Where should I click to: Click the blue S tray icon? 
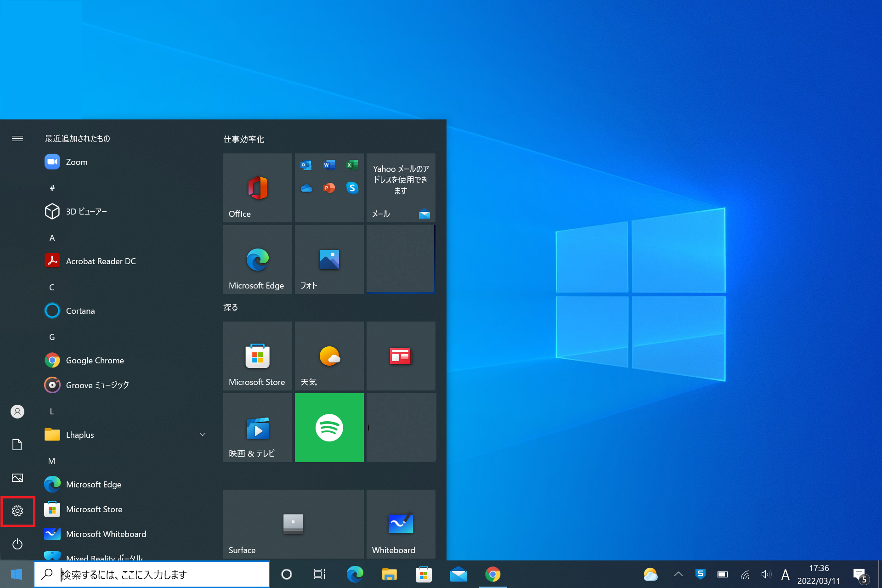pos(700,574)
